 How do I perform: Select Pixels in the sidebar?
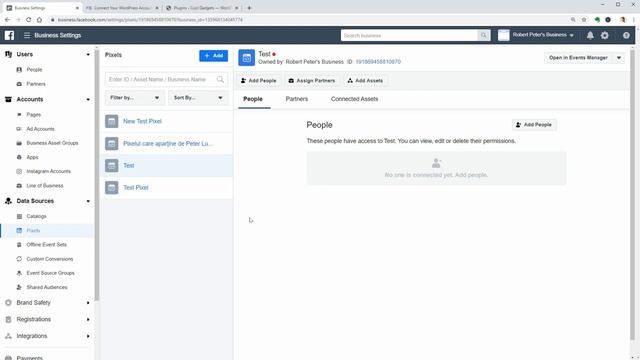(x=33, y=231)
